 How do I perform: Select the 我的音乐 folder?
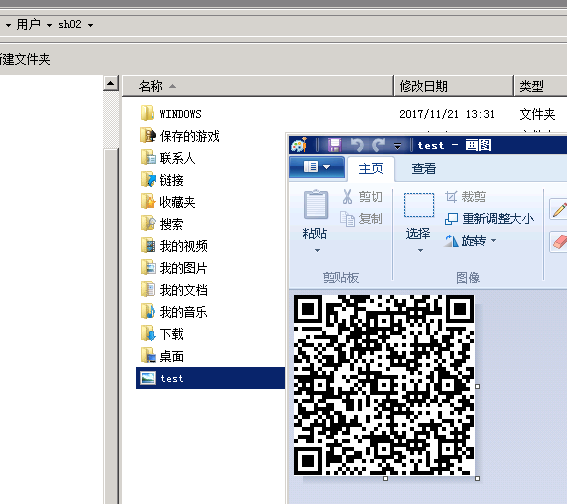click(174, 312)
